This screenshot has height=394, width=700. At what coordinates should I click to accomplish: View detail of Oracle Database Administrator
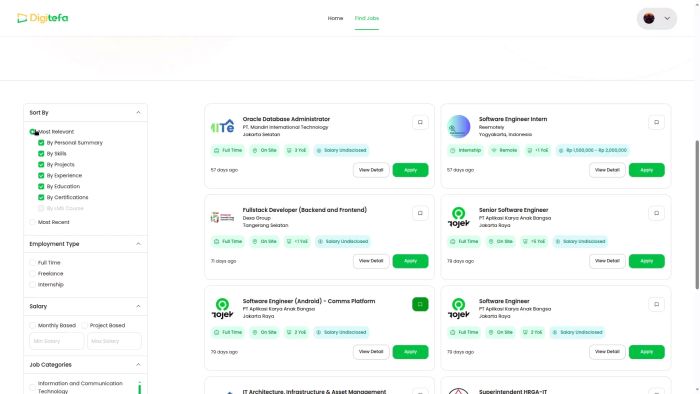click(371, 170)
